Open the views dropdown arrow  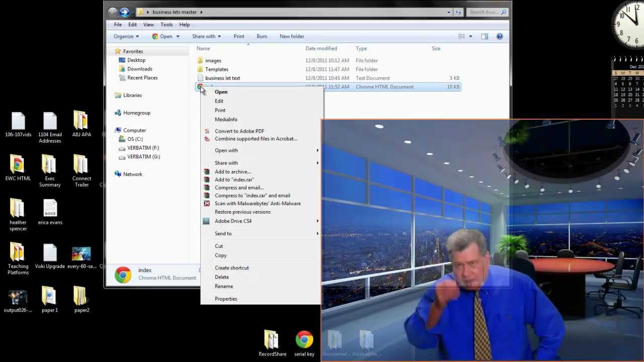(x=470, y=36)
